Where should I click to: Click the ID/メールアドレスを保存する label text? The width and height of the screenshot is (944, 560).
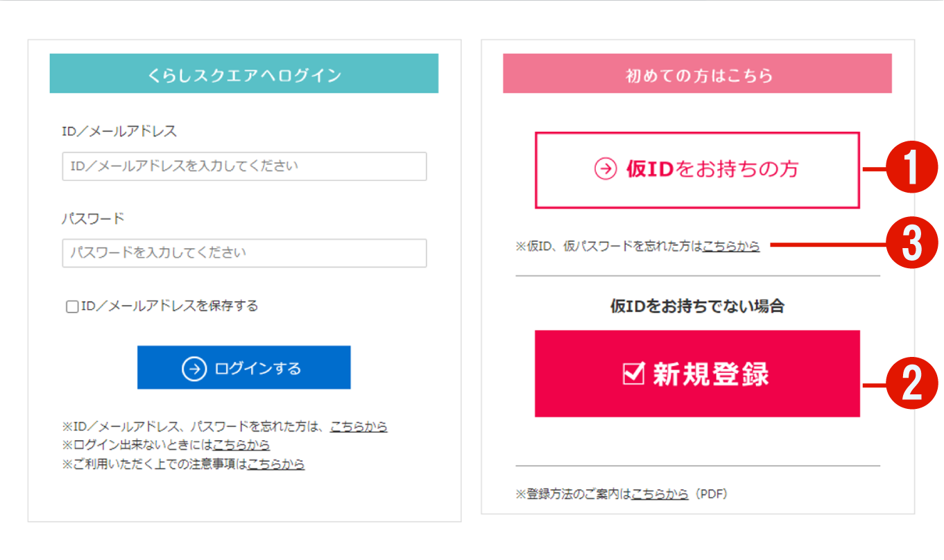(x=170, y=306)
